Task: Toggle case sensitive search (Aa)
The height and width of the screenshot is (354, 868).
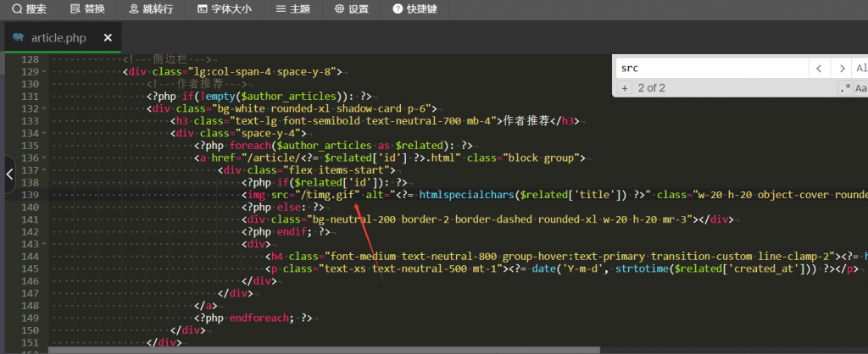Action: [x=860, y=88]
